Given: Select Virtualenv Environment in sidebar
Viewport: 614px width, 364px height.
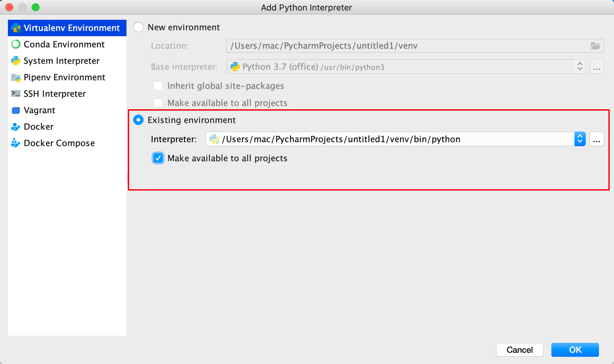Looking at the screenshot, I should point(67,28).
